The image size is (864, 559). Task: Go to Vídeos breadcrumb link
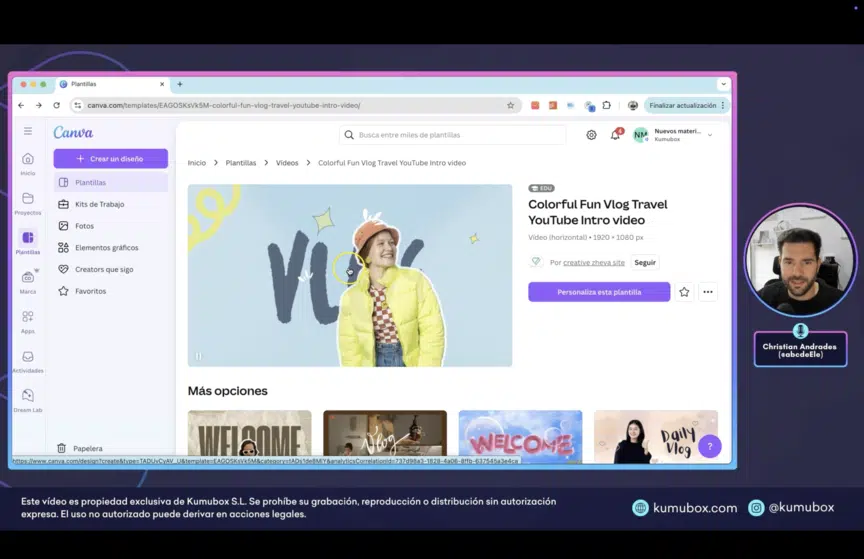287,163
